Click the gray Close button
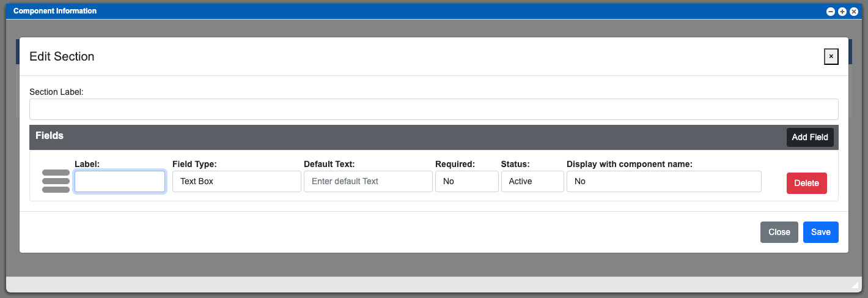This screenshot has height=298, width=868. click(x=779, y=232)
